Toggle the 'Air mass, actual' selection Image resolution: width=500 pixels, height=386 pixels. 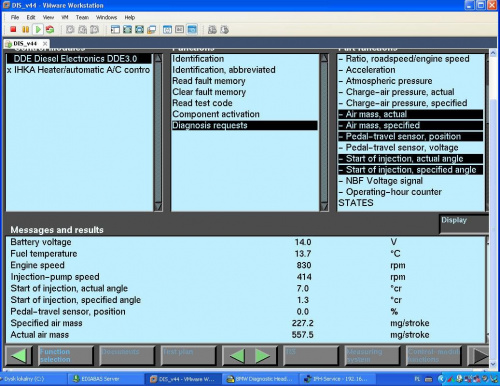pyautogui.click(x=411, y=114)
